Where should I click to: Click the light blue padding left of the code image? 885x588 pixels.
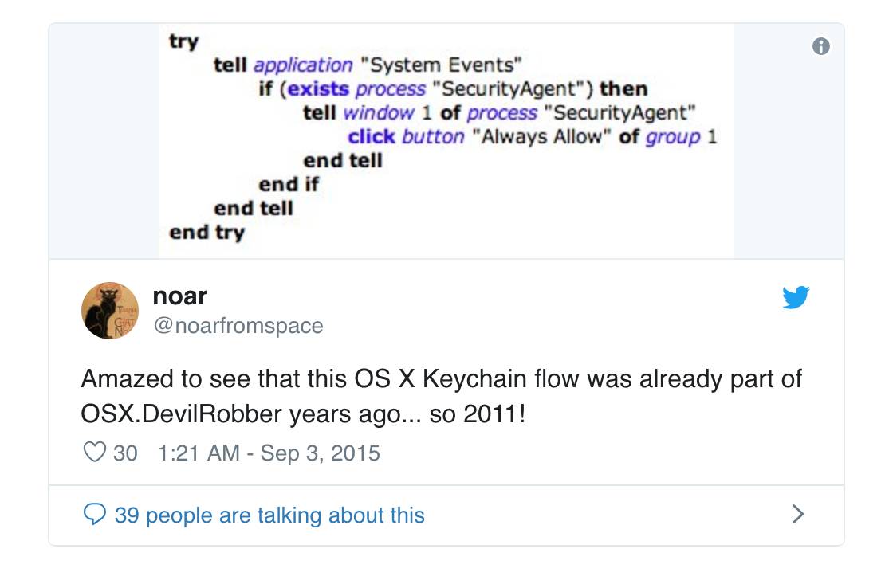tap(104, 139)
